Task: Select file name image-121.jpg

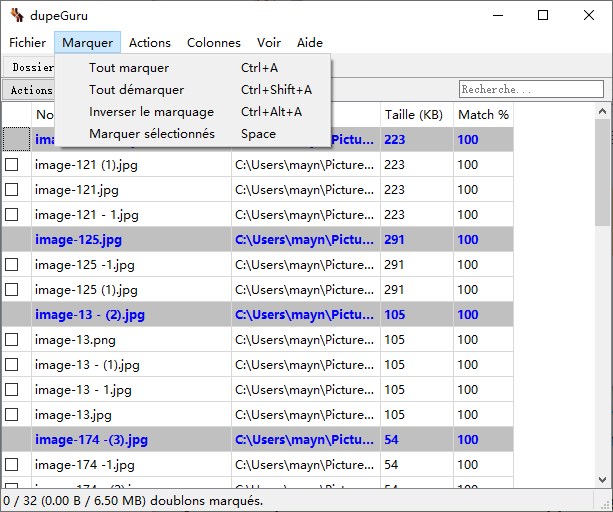Action: coord(77,190)
